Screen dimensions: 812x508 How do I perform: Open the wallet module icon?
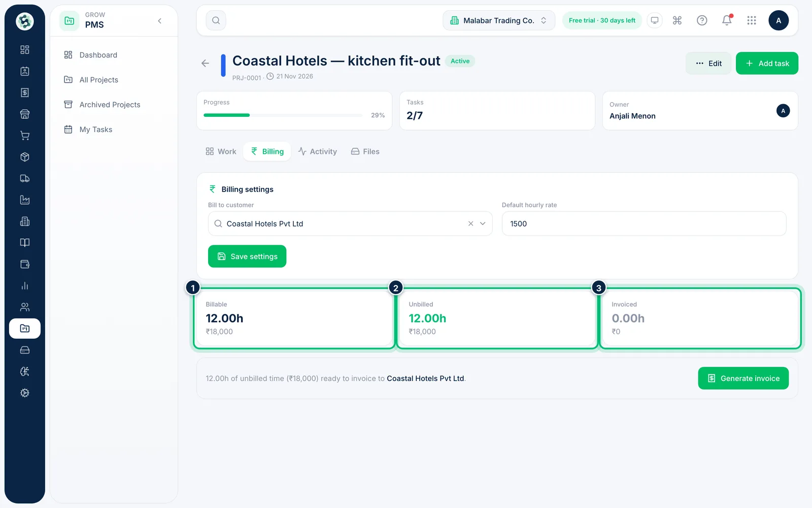24,264
